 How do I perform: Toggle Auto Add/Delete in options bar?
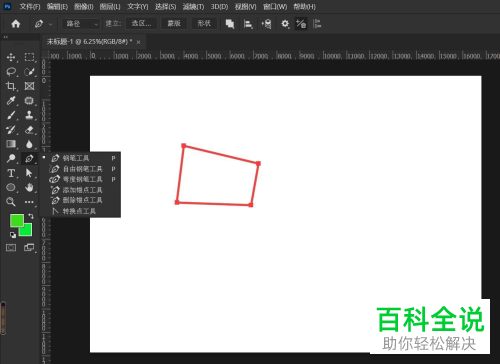301,24
